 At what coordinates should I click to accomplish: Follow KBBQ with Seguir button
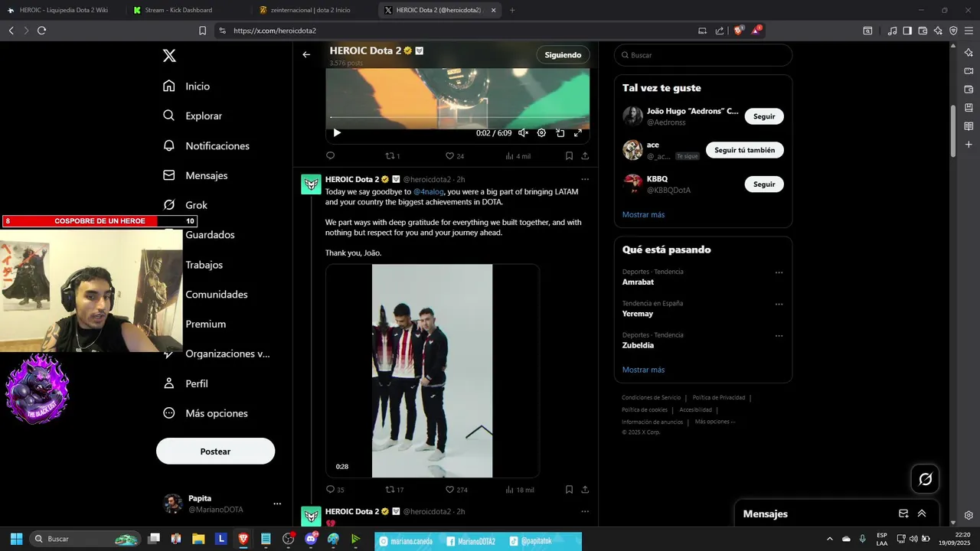pos(764,184)
